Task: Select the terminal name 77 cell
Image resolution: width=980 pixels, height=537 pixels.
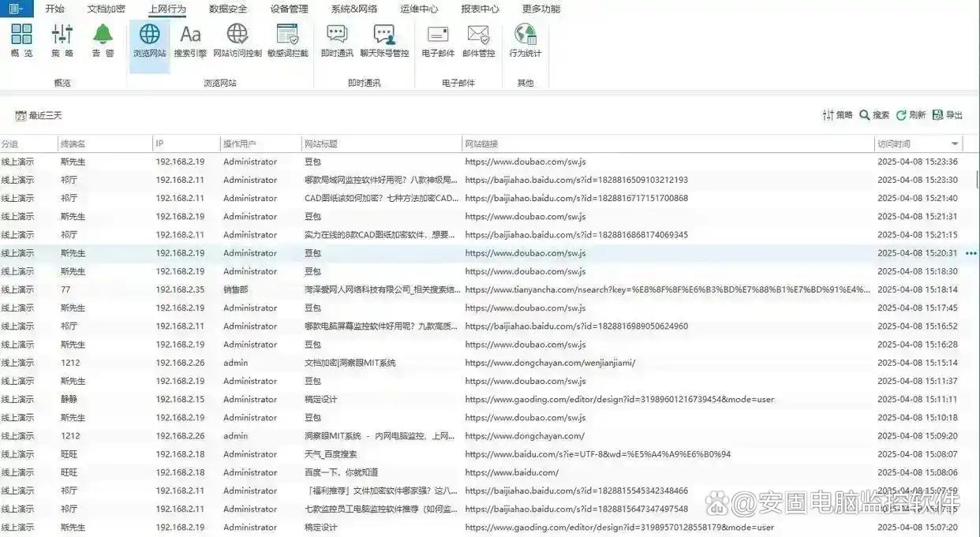Action: pyautogui.click(x=65, y=289)
